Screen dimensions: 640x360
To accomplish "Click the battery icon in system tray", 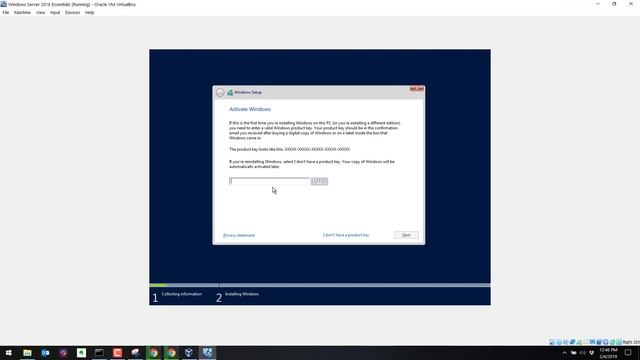I will pyautogui.click(x=573, y=353).
